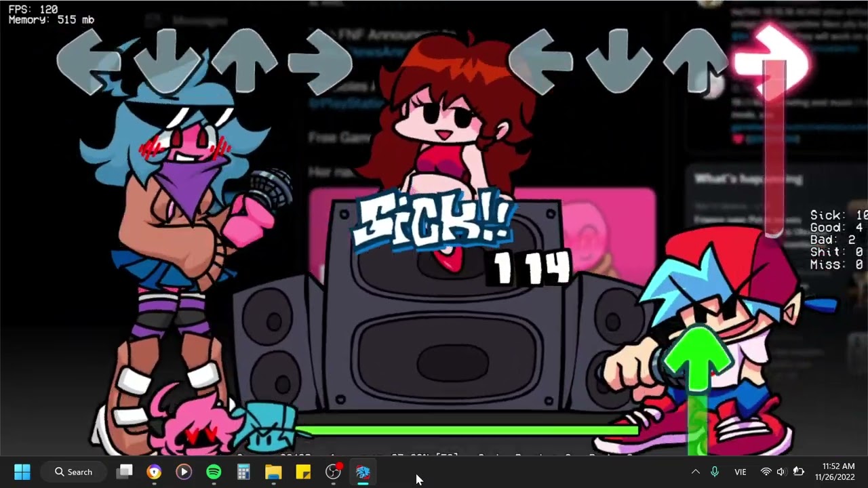The image size is (868, 488).
Task: Click the player's left arrow receptor
Action: (540, 62)
